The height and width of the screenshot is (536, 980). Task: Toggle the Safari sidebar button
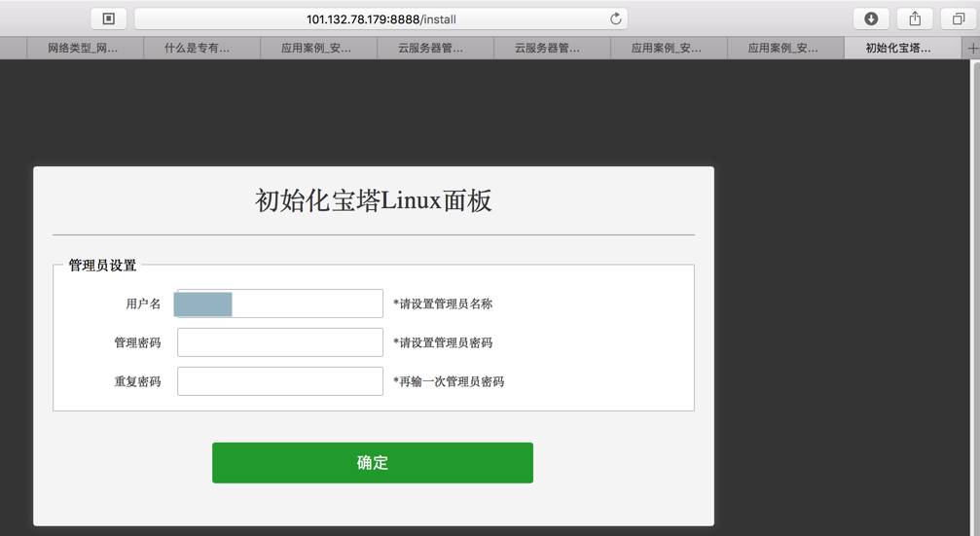point(109,18)
